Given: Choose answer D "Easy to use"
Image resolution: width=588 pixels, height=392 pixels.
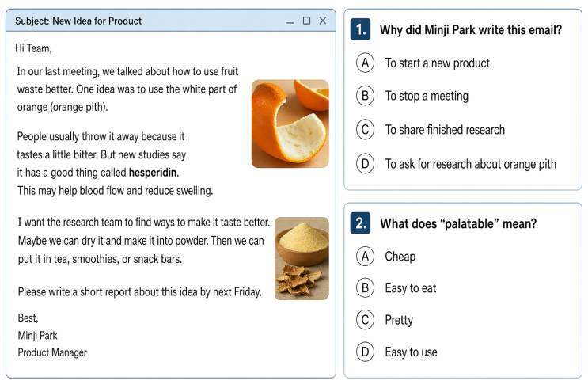Looking at the screenshot, I should coord(365,352).
